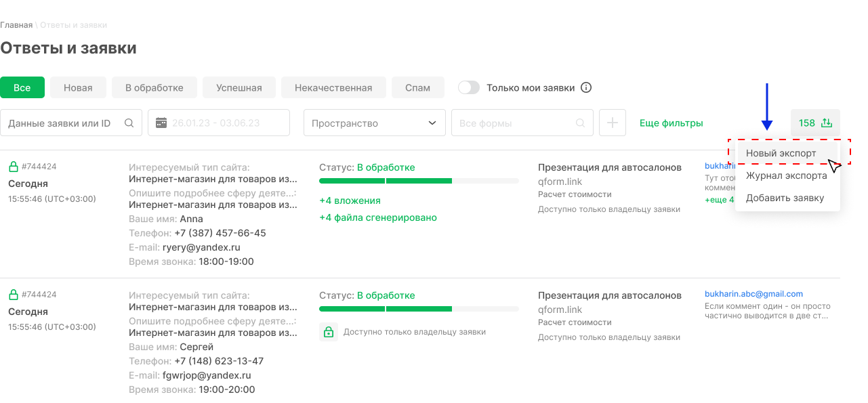Click bukharin.abc@gmail.com link in second request
868x403 pixels.
(x=753, y=294)
